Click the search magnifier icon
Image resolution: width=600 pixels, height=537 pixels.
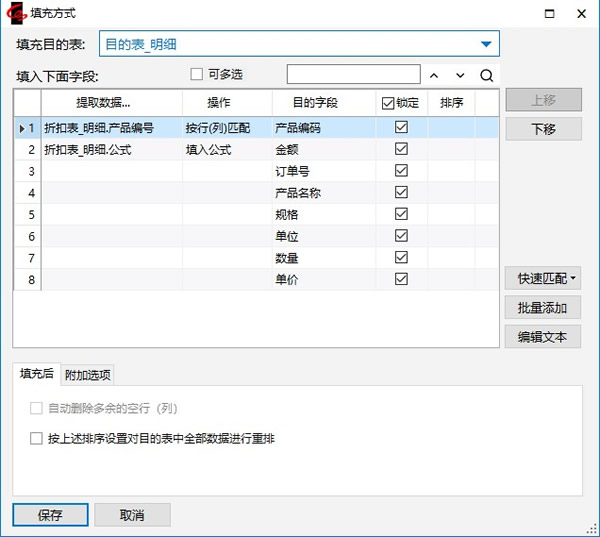pyautogui.click(x=486, y=75)
